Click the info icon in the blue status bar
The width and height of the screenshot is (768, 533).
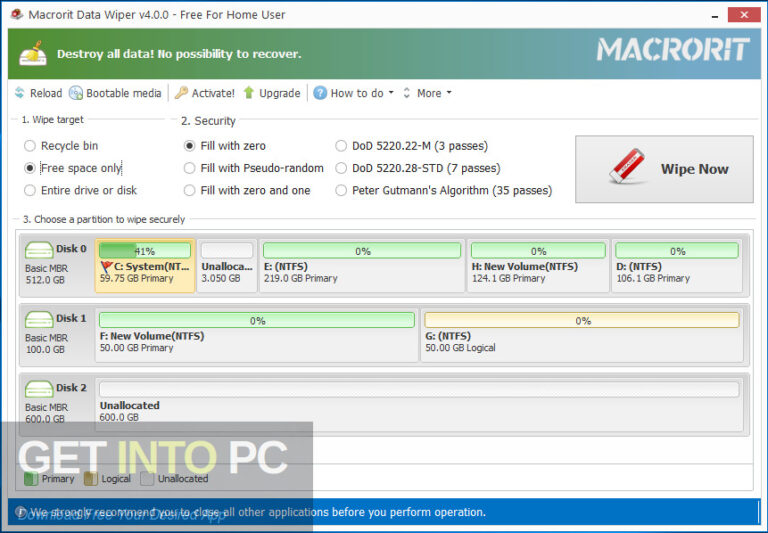point(21,512)
